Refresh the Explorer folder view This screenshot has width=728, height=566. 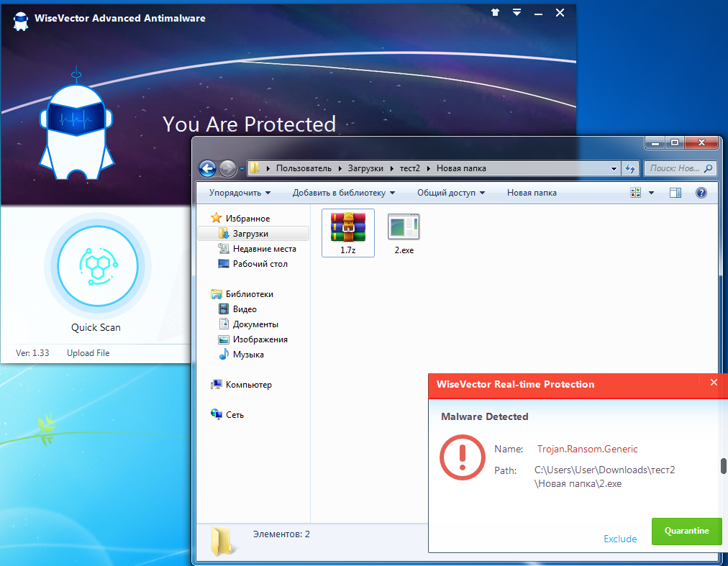(x=630, y=168)
